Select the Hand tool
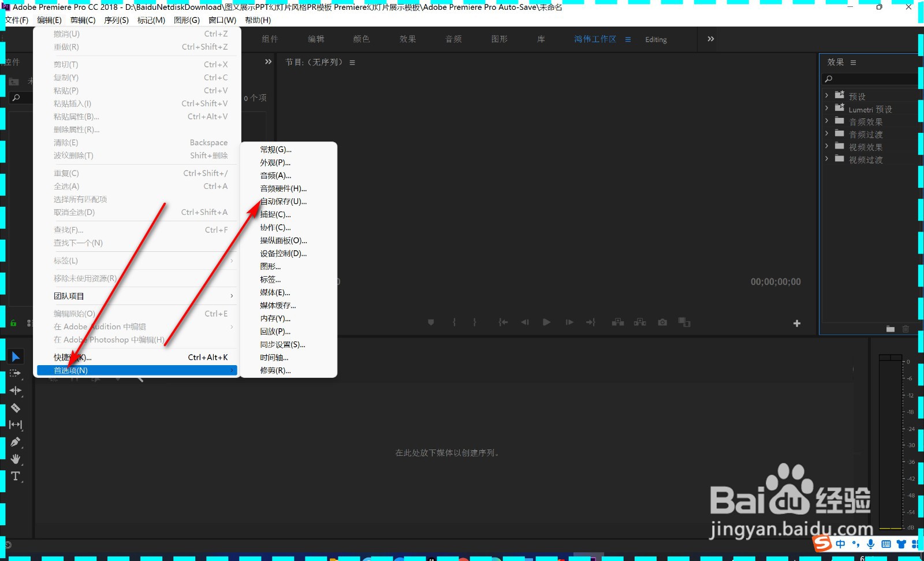Image resolution: width=924 pixels, height=561 pixels. (x=16, y=459)
